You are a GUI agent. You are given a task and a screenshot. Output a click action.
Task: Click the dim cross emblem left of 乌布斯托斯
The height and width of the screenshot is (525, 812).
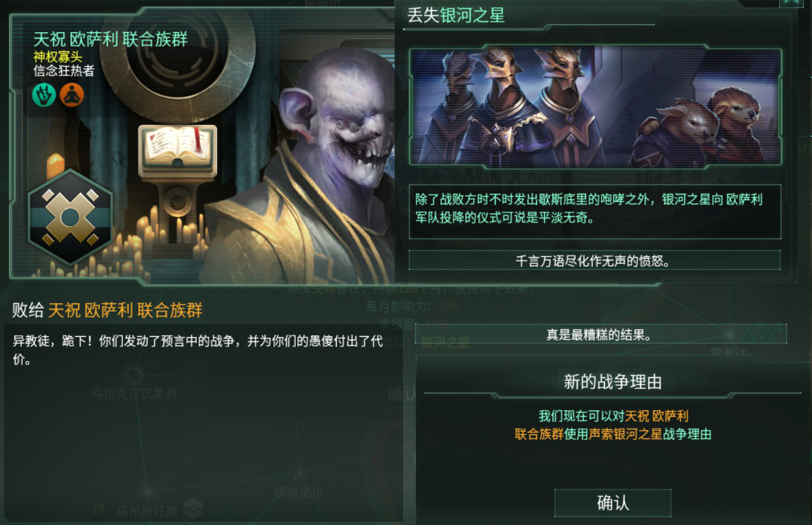[x=98, y=509]
